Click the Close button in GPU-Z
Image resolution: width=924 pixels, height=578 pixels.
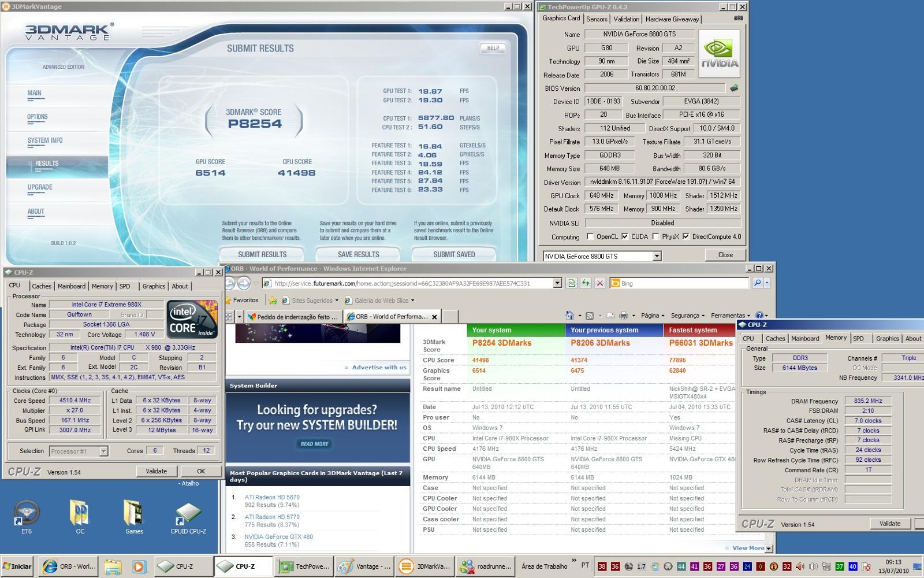(725, 255)
